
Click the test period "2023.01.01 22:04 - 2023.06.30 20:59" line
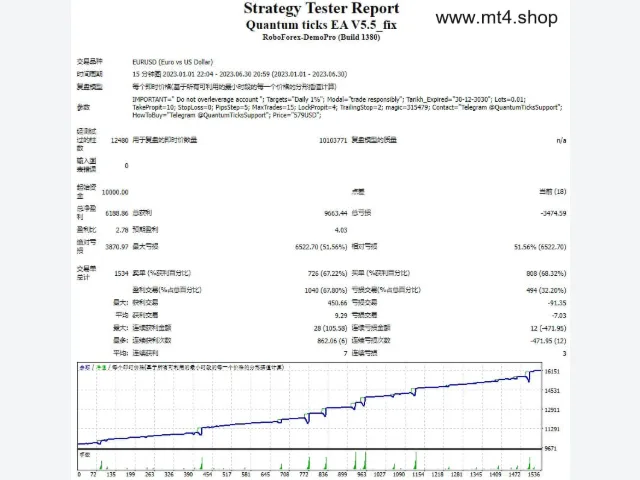[240, 74]
